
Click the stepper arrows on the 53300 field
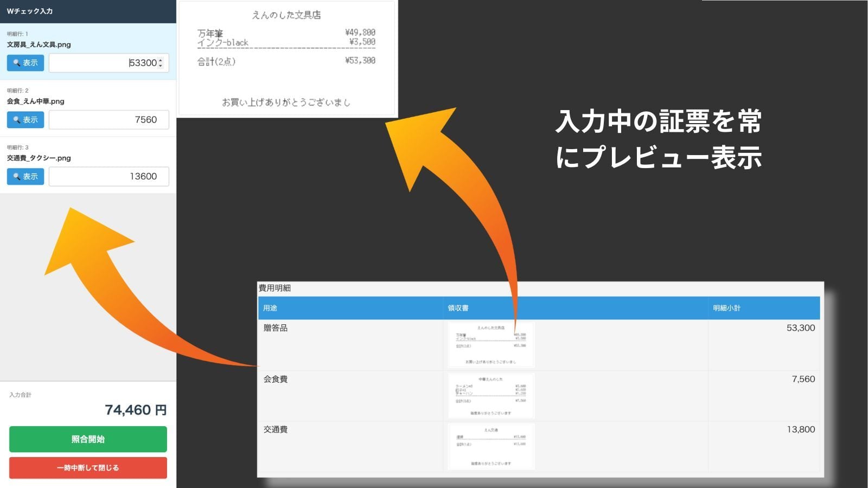coord(161,63)
